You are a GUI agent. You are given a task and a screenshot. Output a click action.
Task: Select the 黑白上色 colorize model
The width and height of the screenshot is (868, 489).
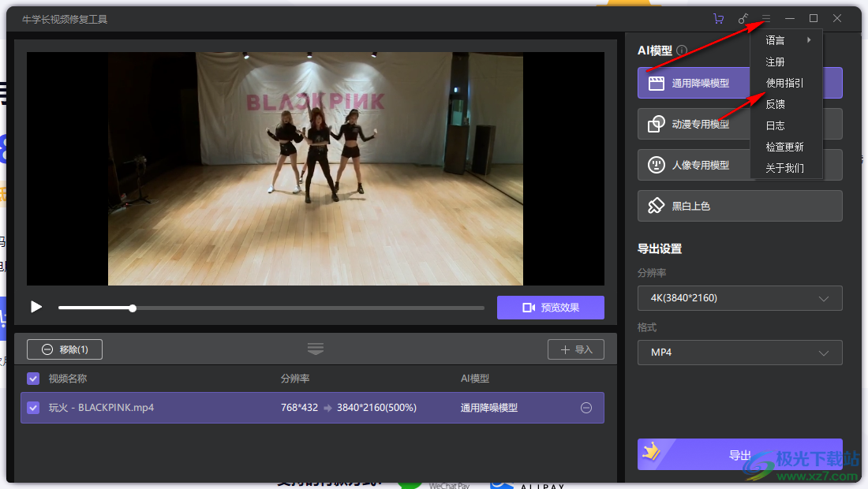[x=739, y=206]
